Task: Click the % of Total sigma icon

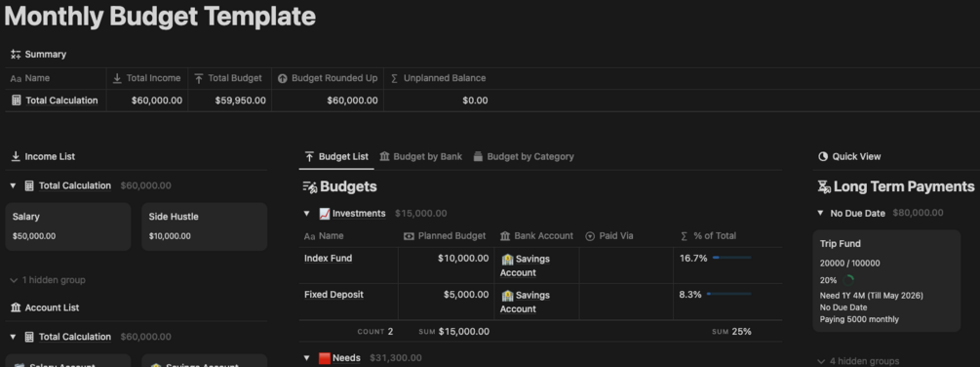Action: (x=684, y=236)
